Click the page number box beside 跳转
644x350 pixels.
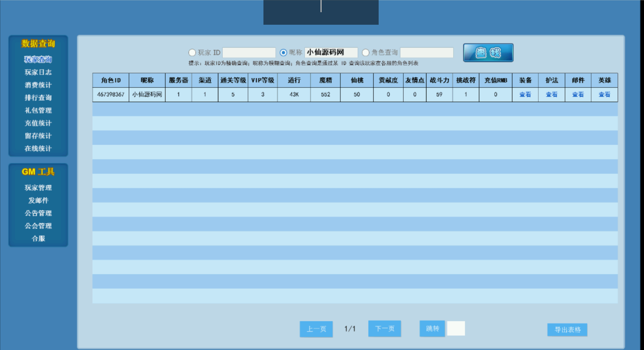pos(456,328)
